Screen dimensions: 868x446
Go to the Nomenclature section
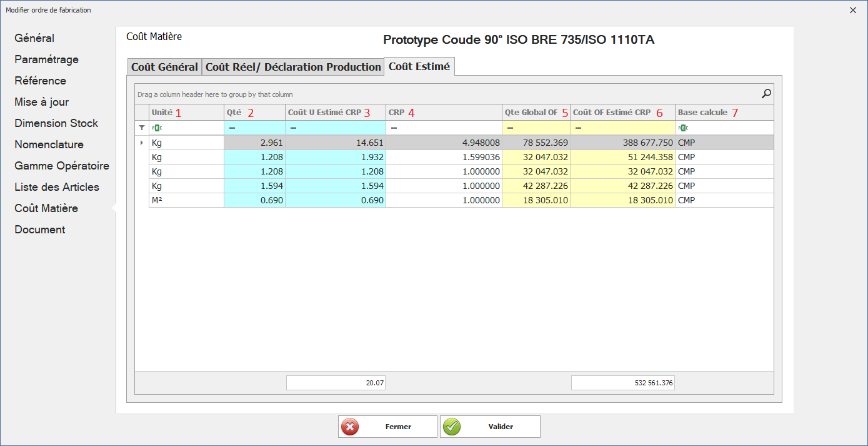click(x=49, y=144)
